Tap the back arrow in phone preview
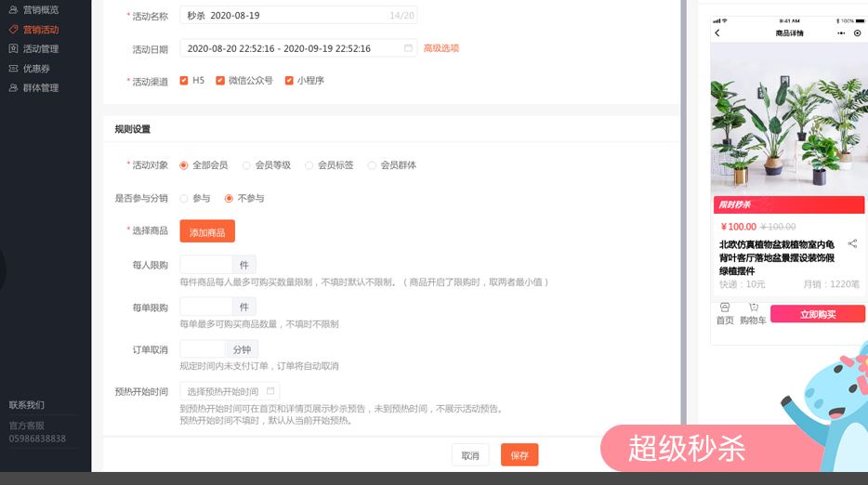This screenshot has height=485, width=868. click(717, 33)
